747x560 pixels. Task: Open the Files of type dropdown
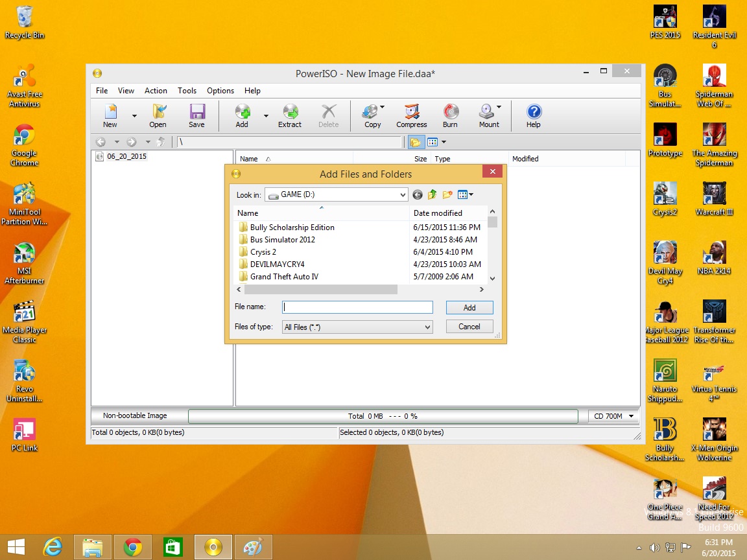click(357, 327)
